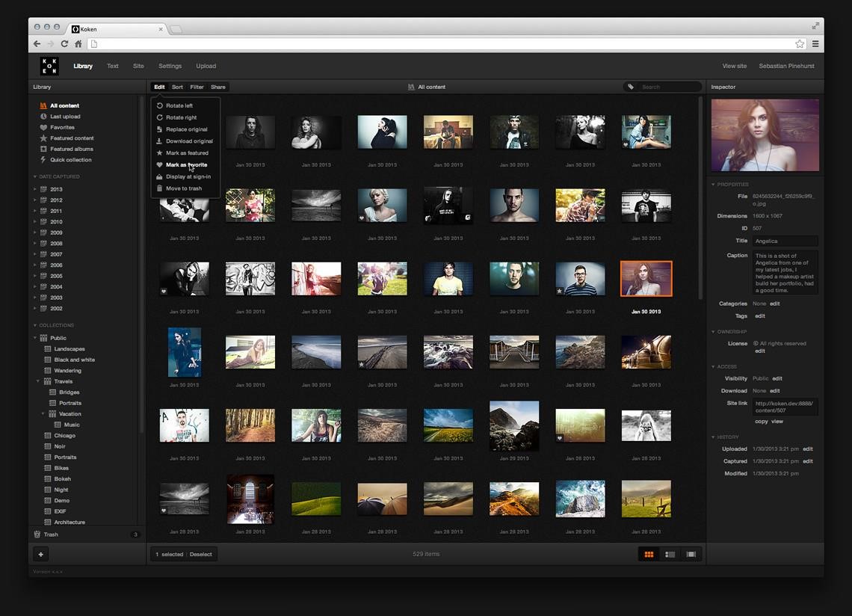The image size is (852, 616).
Task: Click Deselect in the bottom bar
Action: (x=200, y=555)
